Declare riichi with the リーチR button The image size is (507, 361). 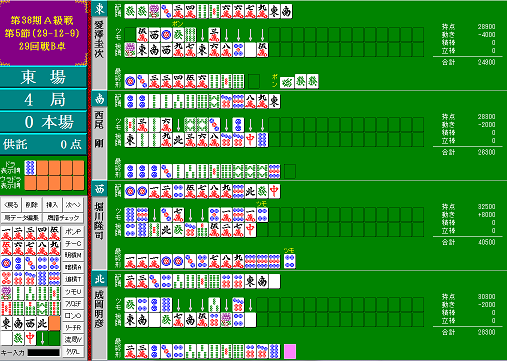73,327
